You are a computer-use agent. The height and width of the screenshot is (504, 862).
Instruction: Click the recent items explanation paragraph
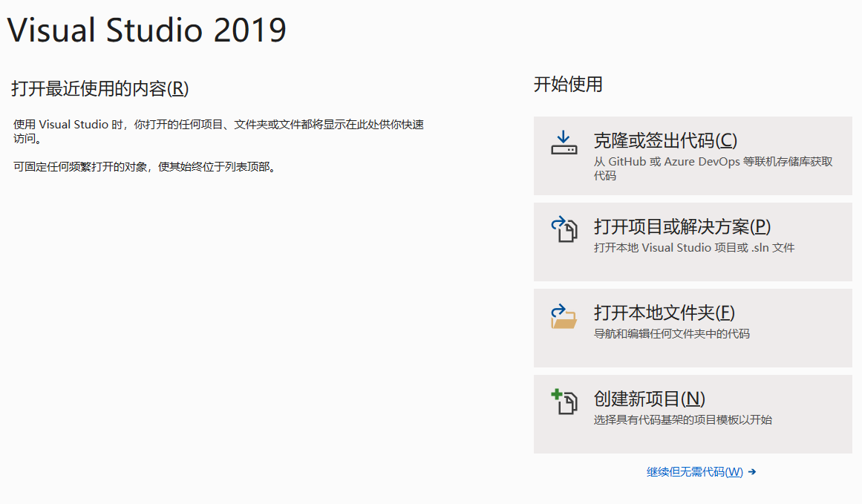pyautogui.click(x=218, y=125)
